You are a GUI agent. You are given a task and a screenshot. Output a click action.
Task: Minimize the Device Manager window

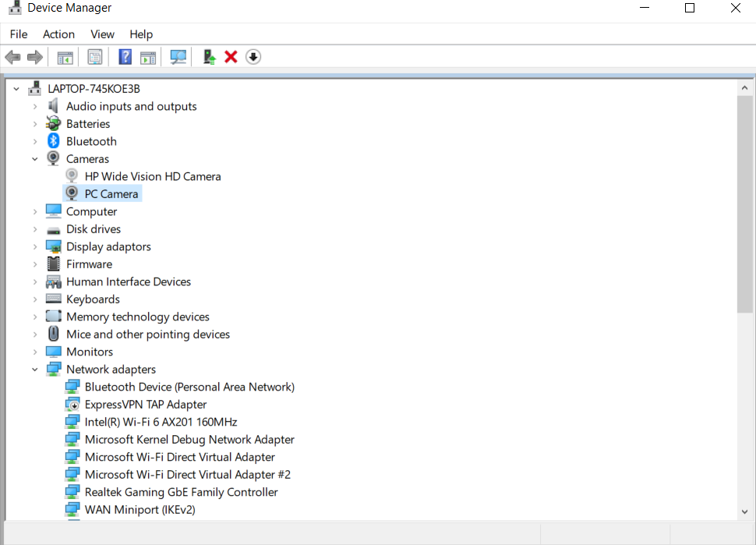point(645,8)
